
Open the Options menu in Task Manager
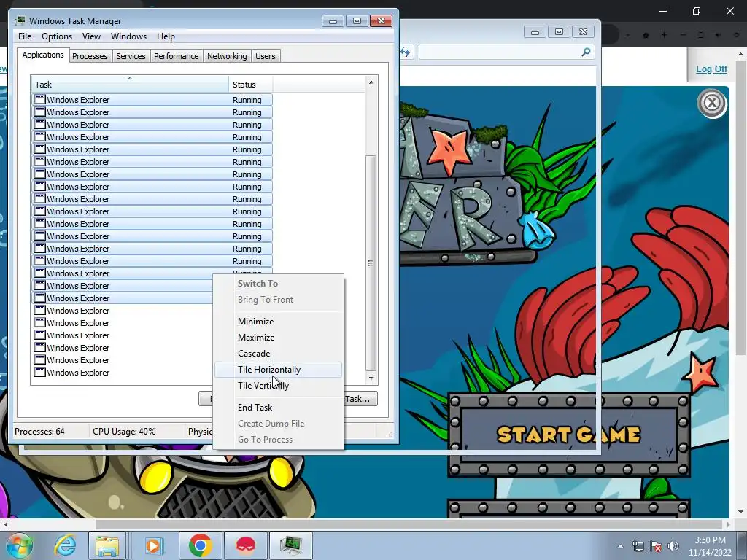coord(57,36)
